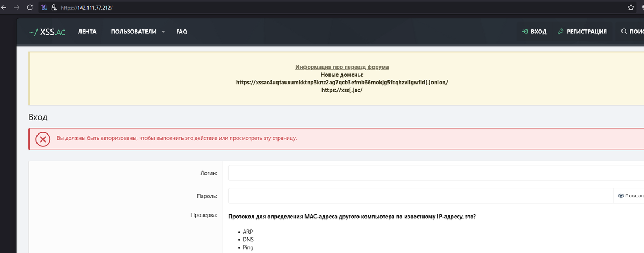Toggle password visibility with Показать
The image size is (644, 253).
(x=630, y=196)
